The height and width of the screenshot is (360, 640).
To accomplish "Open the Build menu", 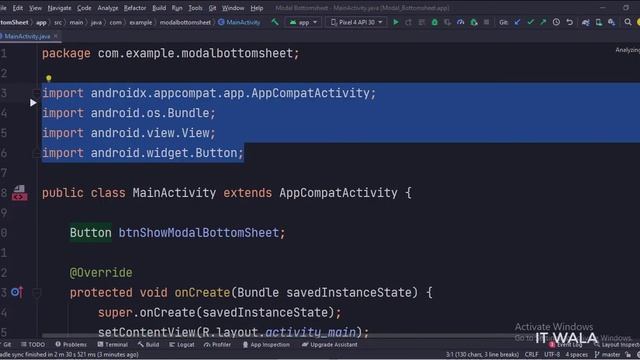I will [x=159, y=8].
